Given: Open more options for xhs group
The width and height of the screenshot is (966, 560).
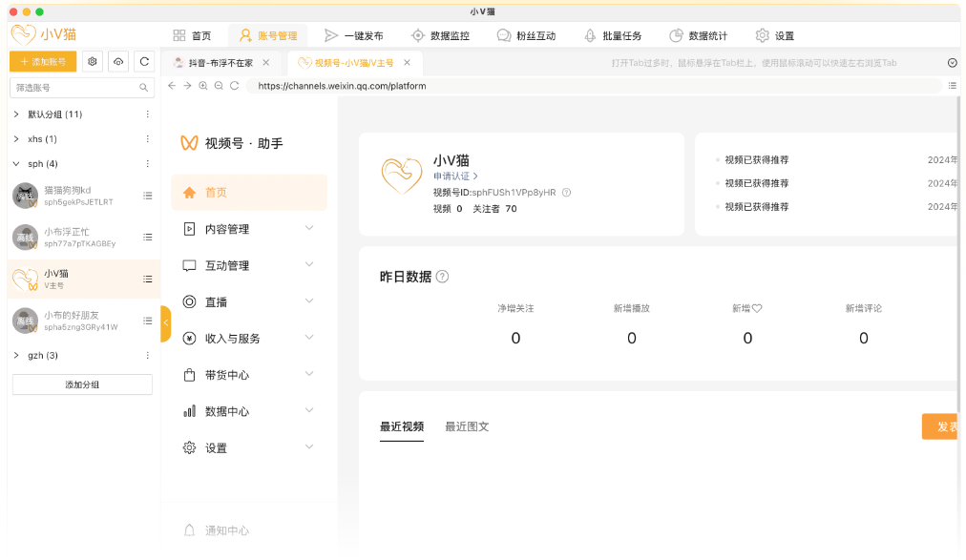Looking at the screenshot, I should coord(147,139).
